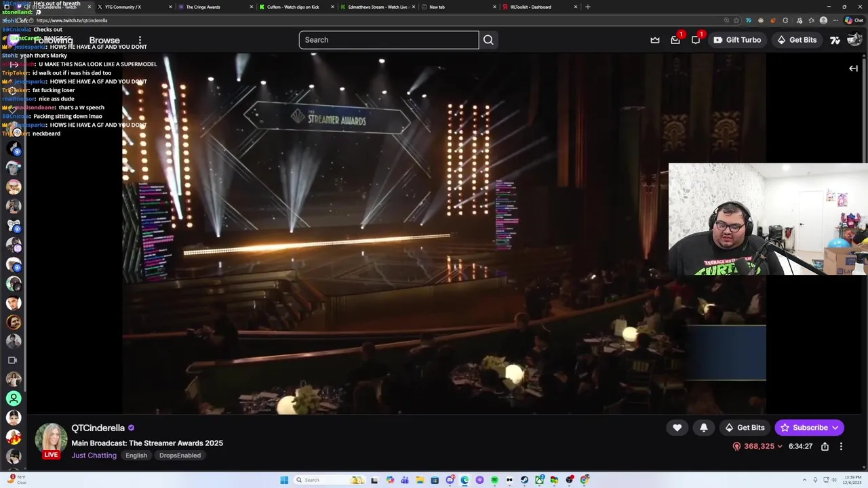Click Get Bits below the video
The width and height of the screenshot is (868, 488).
pos(745,428)
